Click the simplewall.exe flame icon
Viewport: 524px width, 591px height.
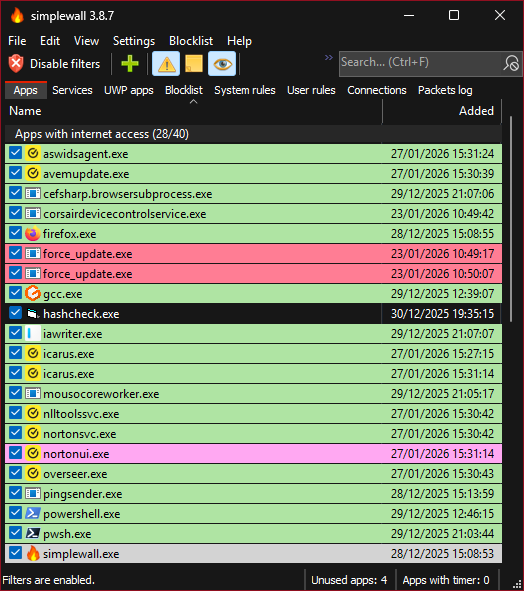pos(33,553)
